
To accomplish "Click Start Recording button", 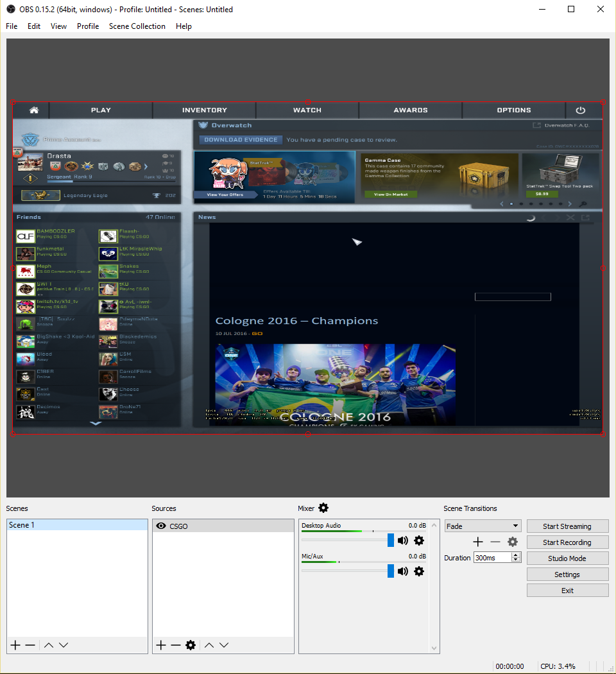I will (x=567, y=542).
